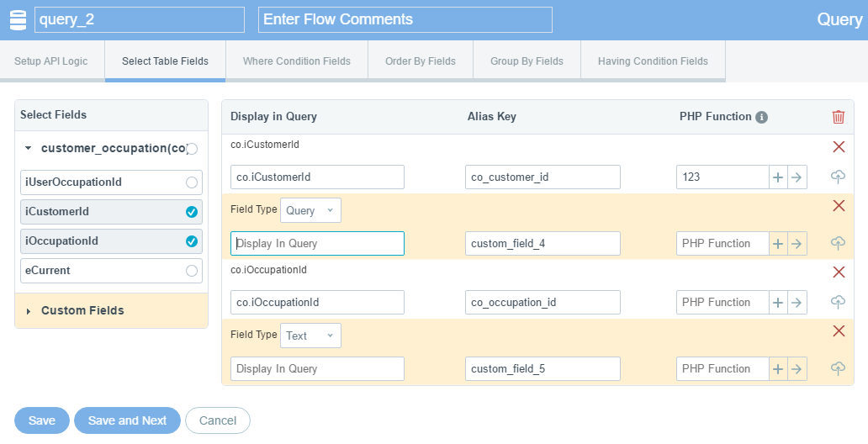
Task: Click plus icon in co_occupation_id row
Action: click(778, 302)
